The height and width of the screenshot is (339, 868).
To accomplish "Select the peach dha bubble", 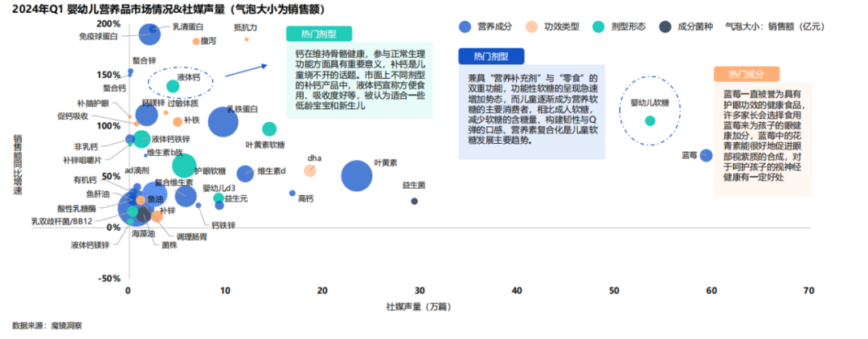I will (x=309, y=170).
